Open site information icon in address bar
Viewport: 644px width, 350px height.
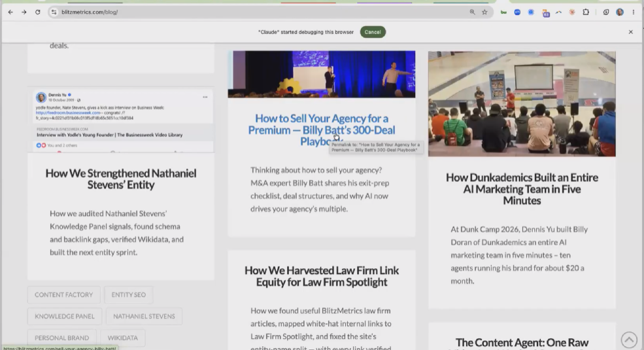pos(54,12)
